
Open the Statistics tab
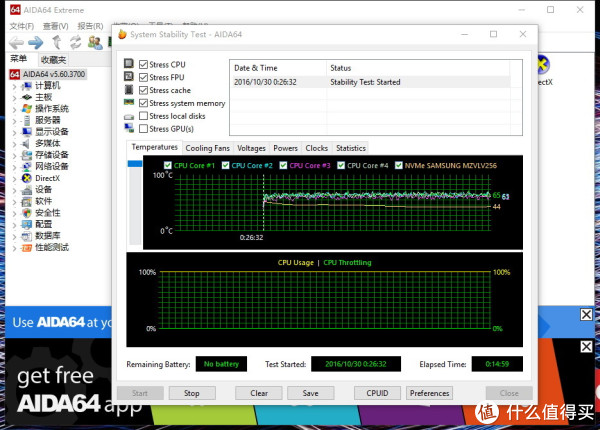(x=350, y=148)
